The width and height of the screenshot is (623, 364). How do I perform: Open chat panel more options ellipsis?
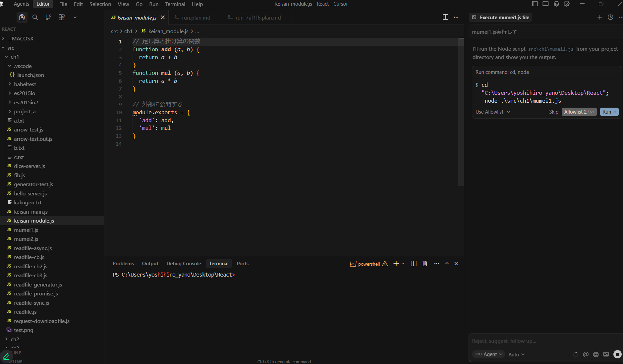pos(620,17)
